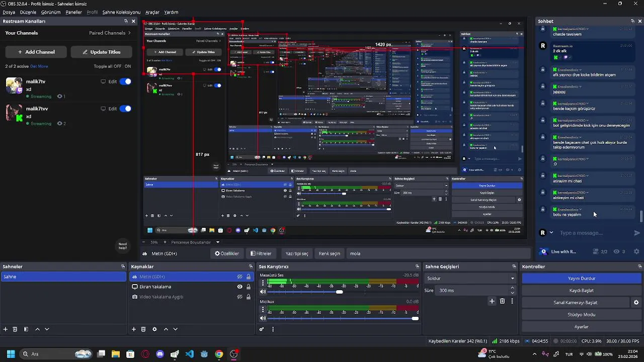Toggle the malik7tvv channel switch
Viewport: 644px width, 362px height.
click(x=125, y=109)
